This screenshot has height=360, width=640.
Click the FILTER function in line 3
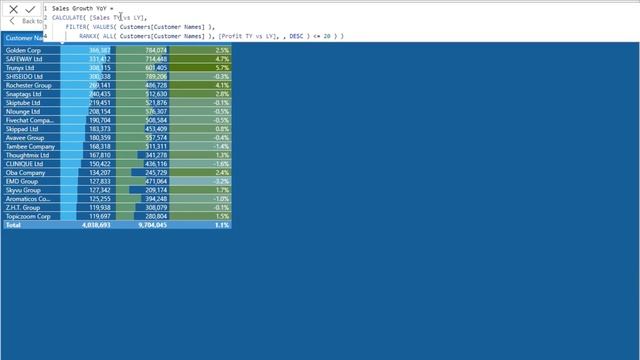tap(76, 27)
